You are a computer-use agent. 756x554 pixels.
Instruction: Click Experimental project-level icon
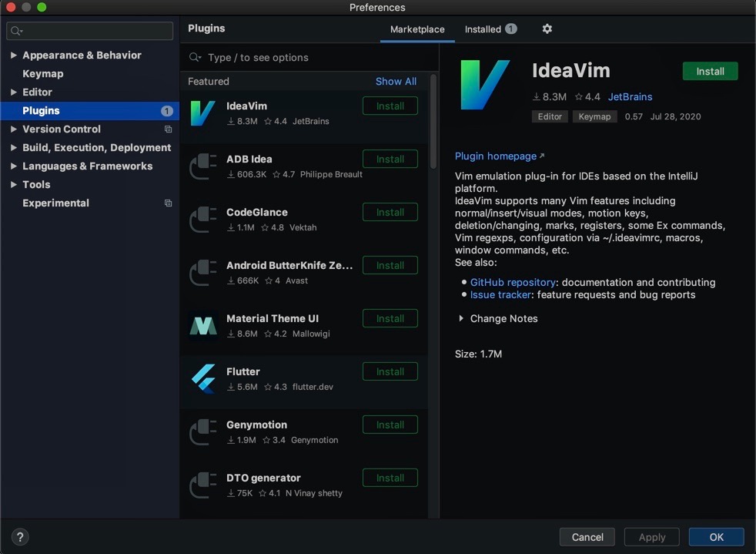(168, 203)
